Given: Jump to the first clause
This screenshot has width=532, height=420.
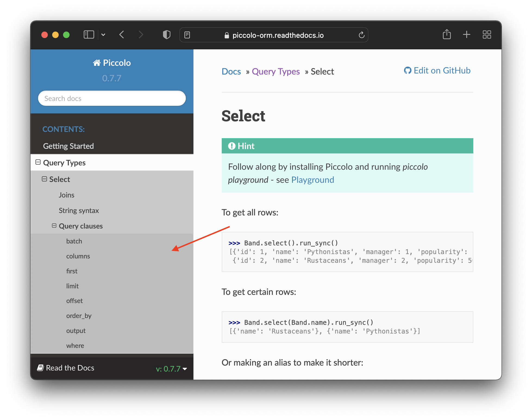Looking at the screenshot, I should tap(72, 271).
